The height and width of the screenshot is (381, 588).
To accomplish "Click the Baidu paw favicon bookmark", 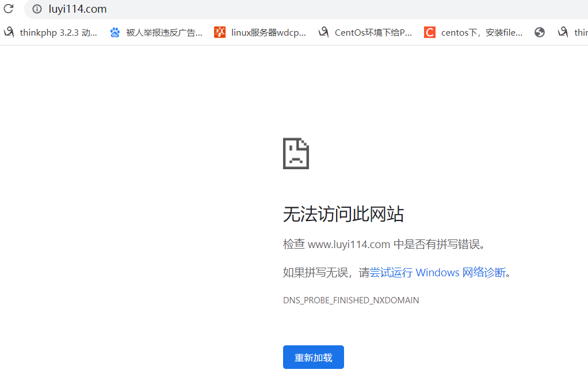I will pyautogui.click(x=115, y=33).
